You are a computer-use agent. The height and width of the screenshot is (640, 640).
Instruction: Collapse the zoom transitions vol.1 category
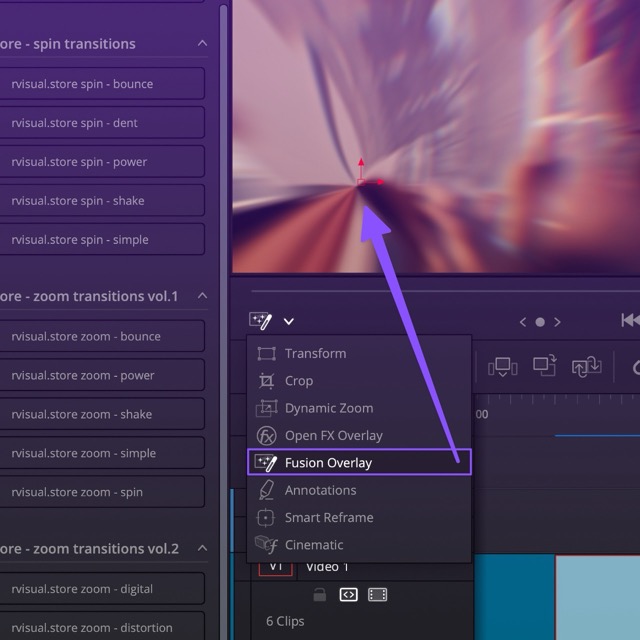(x=202, y=296)
